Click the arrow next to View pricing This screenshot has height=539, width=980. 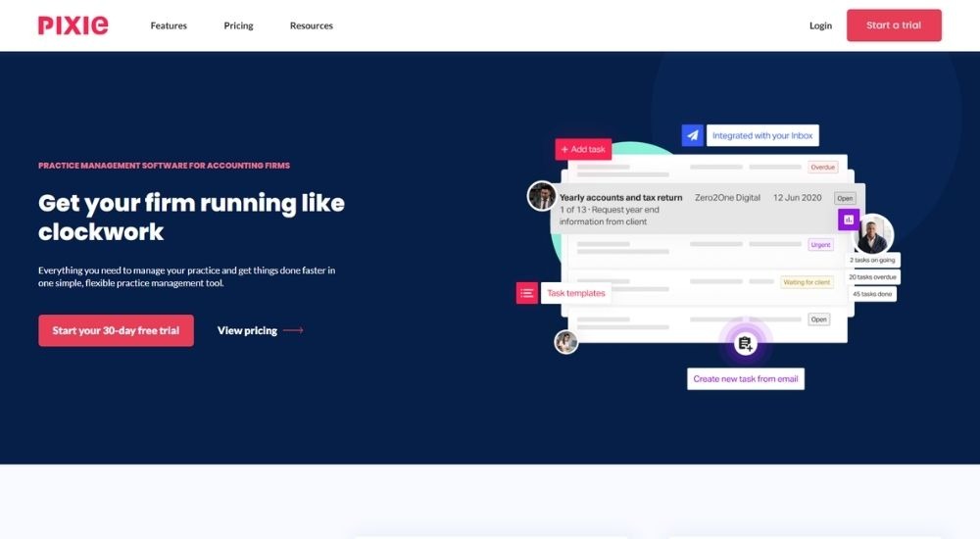(293, 330)
